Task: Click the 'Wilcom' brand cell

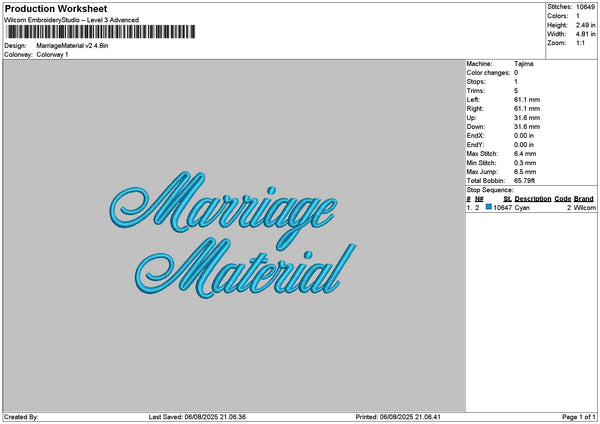Action: click(585, 207)
